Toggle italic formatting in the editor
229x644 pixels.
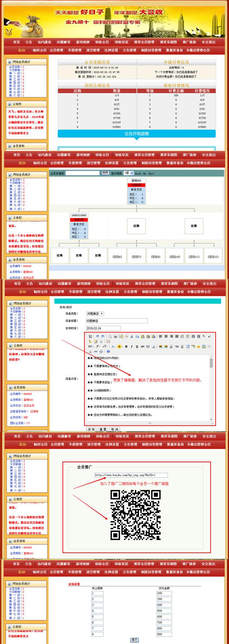(132, 347)
